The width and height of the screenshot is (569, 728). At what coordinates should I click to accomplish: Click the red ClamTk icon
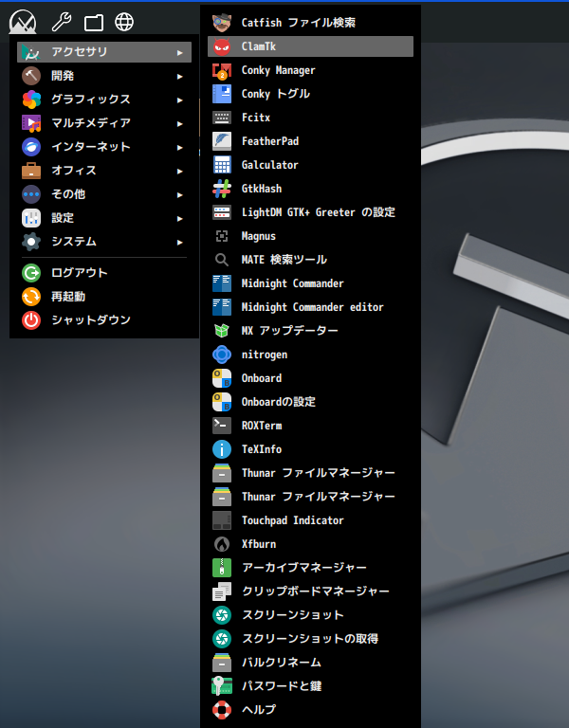pyautogui.click(x=222, y=46)
